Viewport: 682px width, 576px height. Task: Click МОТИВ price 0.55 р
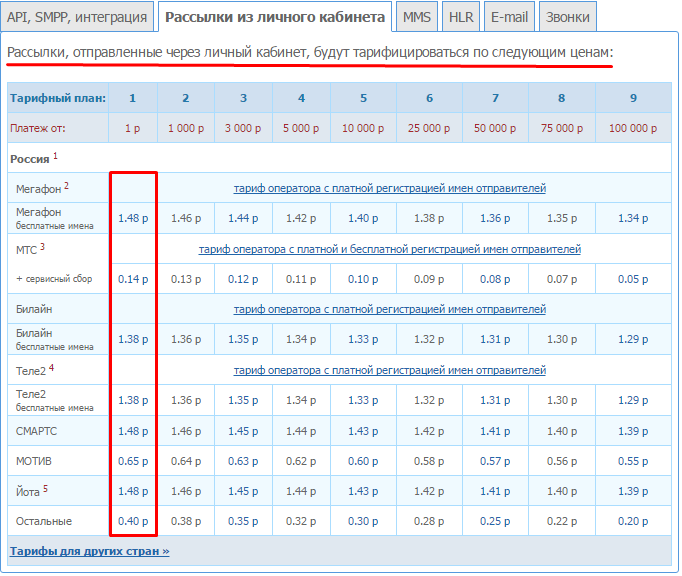point(633,461)
